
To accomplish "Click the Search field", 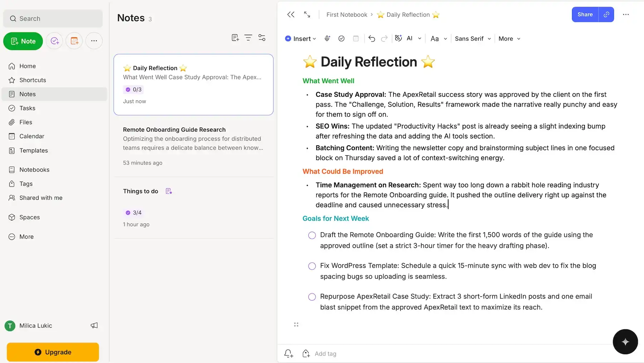I will click(x=53, y=19).
